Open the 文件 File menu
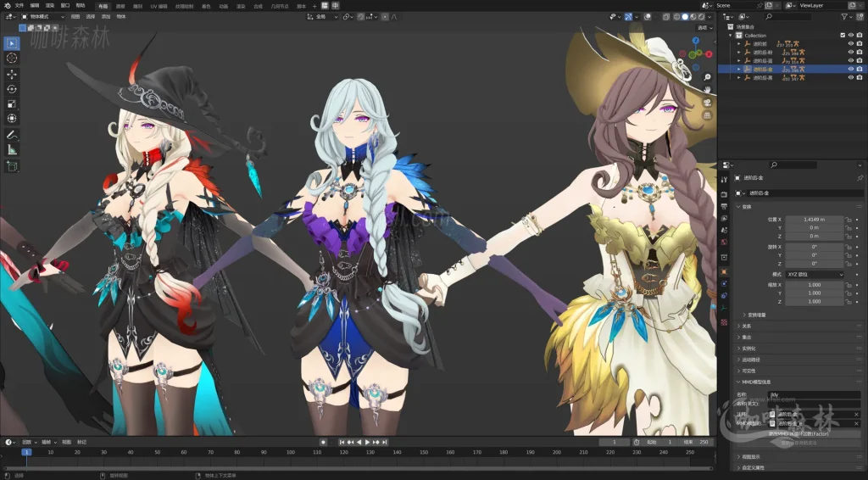Viewport: 868px width, 480px height. (x=19, y=6)
